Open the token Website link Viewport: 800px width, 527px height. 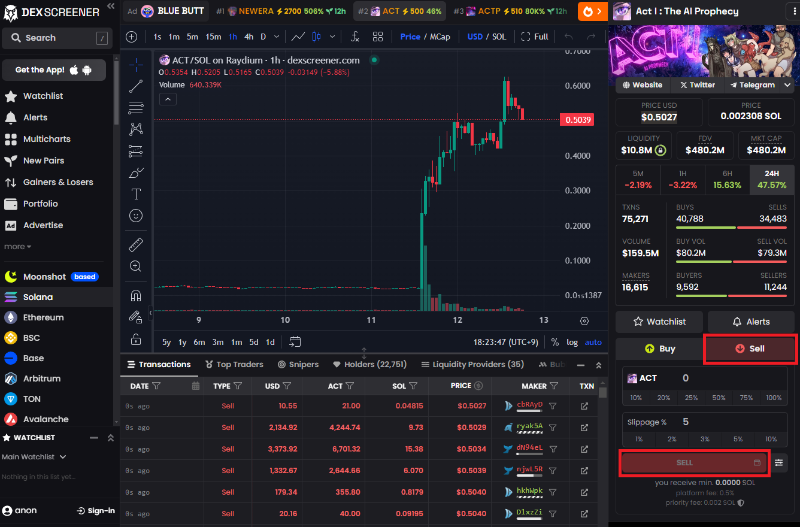(642, 85)
